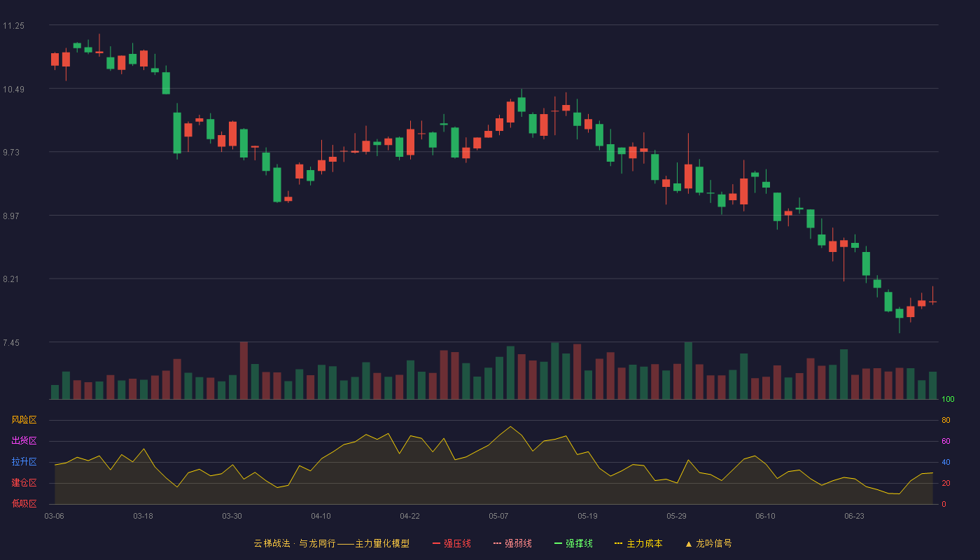Select the last red candlestick on the chart

click(932, 302)
